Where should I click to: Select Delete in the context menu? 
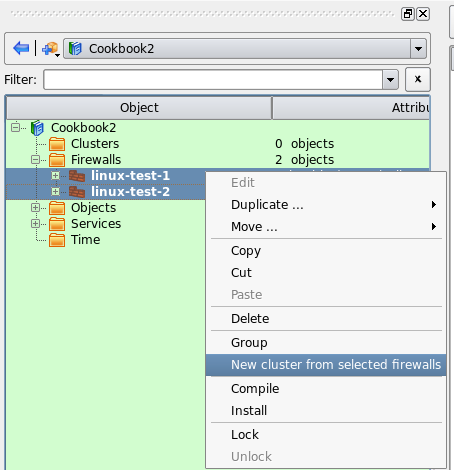point(326,319)
